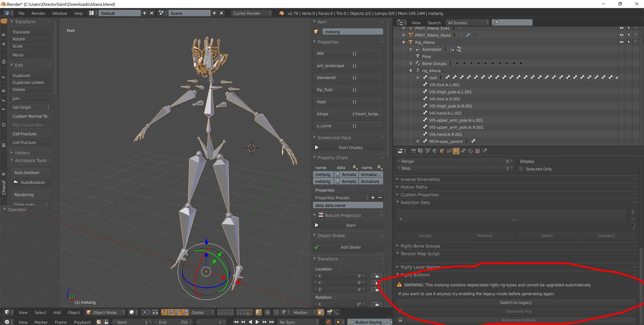The width and height of the screenshot is (644, 325).
Task: Click the translate manipulator arrow icon
Action: pyautogui.click(x=171, y=312)
